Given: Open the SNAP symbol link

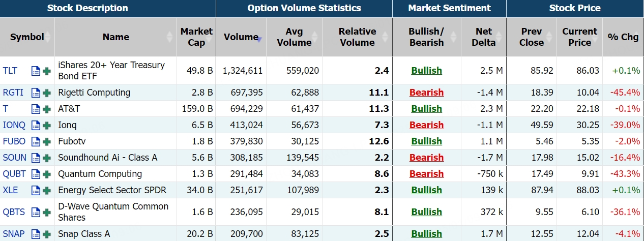Looking at the screenshot, I should click(x=14, y=234).
